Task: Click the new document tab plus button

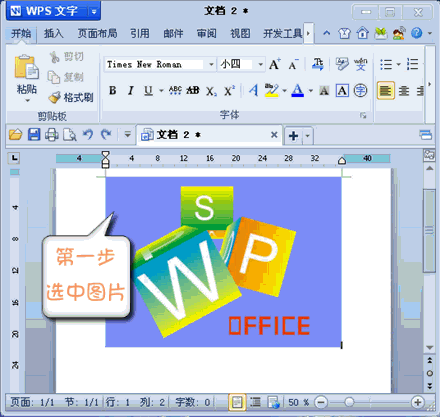Action: [293, 136]
